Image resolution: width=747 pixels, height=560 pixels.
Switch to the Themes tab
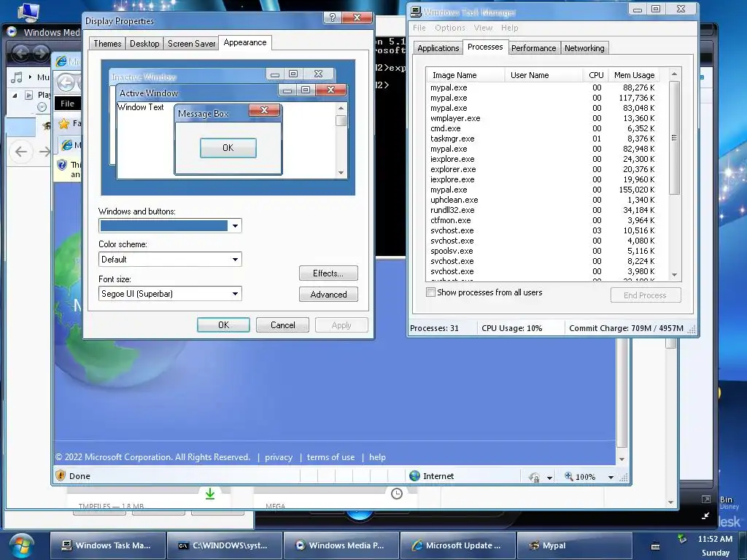107,44
